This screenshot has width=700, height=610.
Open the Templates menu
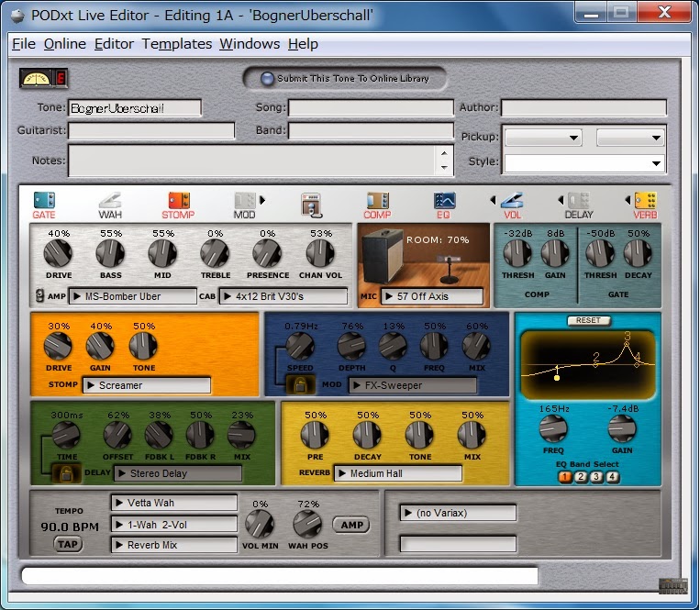click(177, 44)
